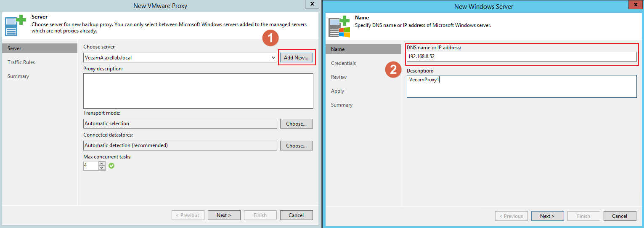Click into the Proxy description text area
644x228 pixels.
tap(198, 91)
